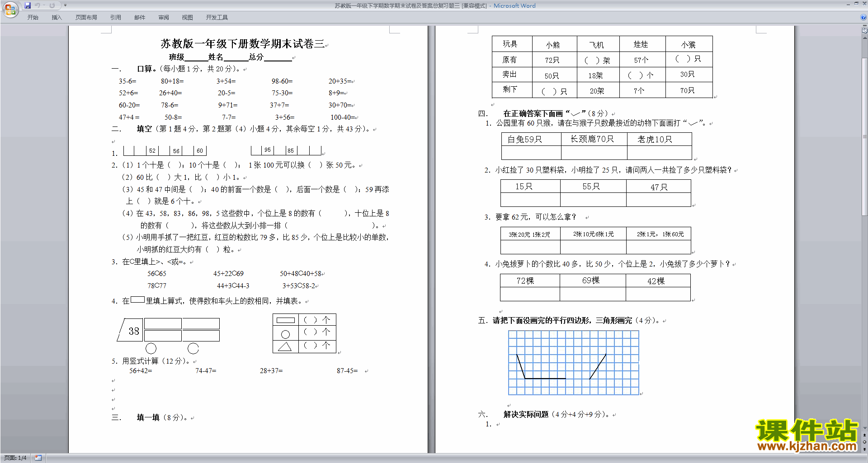Click the Undo arrow icon
Image resolution: width=868 pixels, height=463 pixels.
click(37, 5)
